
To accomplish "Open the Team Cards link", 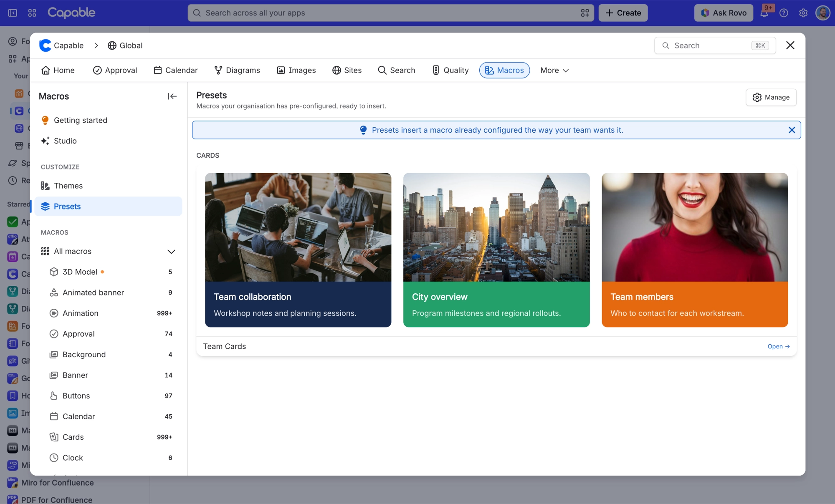I will point(779,347).
